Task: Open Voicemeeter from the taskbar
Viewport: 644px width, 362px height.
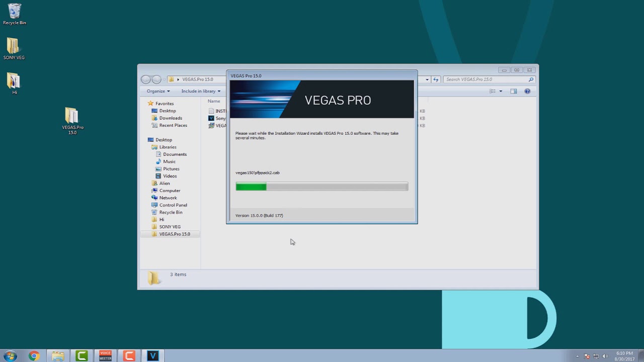Action: [105, 356]
